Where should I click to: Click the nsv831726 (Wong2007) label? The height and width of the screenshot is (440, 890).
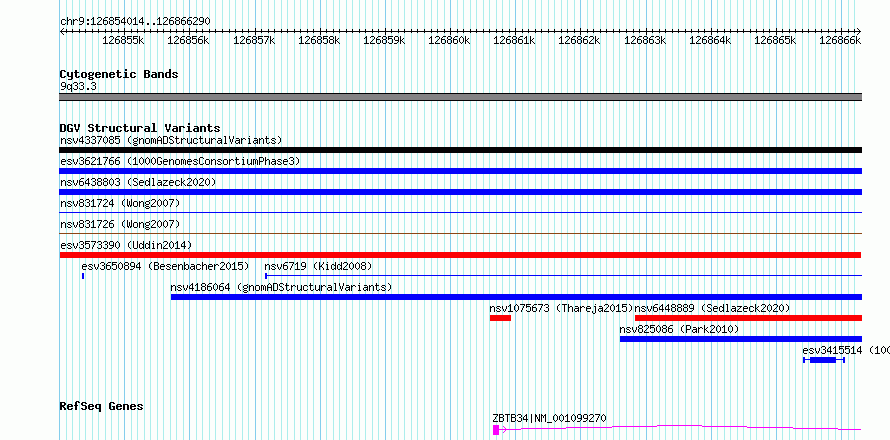[x=120, y=224]
